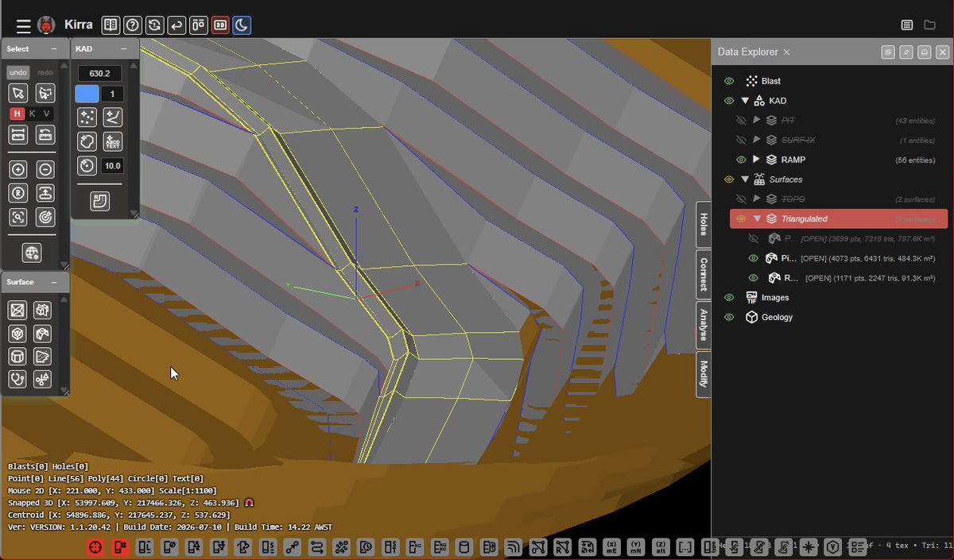This screenshot has width=954, height=560.
Task: Click the zoom-in plus circle icon
Action: coord(19,169)
